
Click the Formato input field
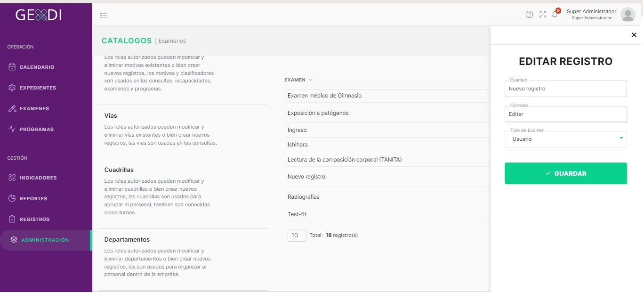pyautogui.click(x=565, y=114)
